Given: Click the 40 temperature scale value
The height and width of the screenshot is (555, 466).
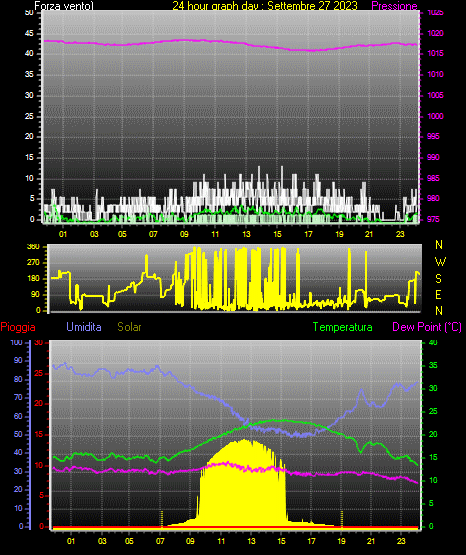Looking at the screenshot, I should [433, 343].
